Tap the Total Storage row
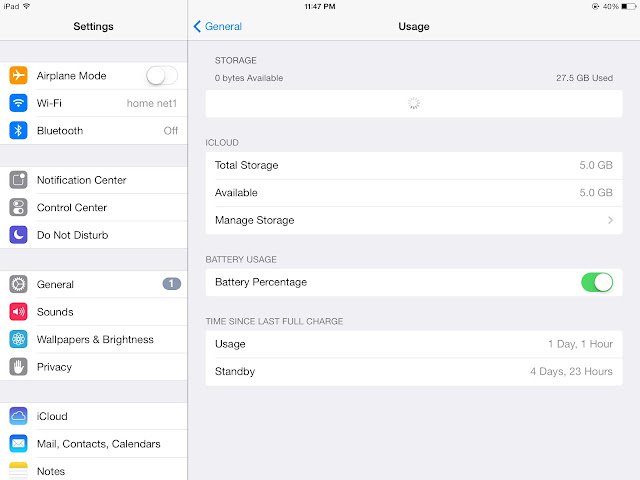The height and width of the screenshot is (480, 640). pos(414,165)
